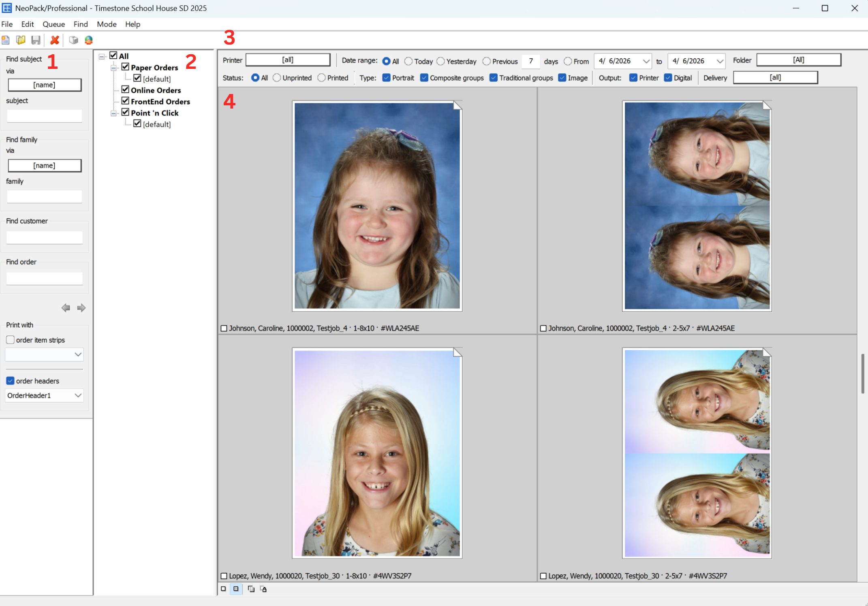Collapse the Point 'n Click tree node

click(x=114, y=113)
